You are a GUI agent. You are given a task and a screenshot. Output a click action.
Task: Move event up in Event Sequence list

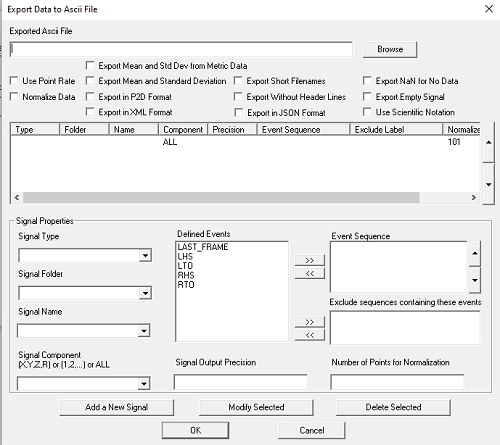click(x=475, y=253)
